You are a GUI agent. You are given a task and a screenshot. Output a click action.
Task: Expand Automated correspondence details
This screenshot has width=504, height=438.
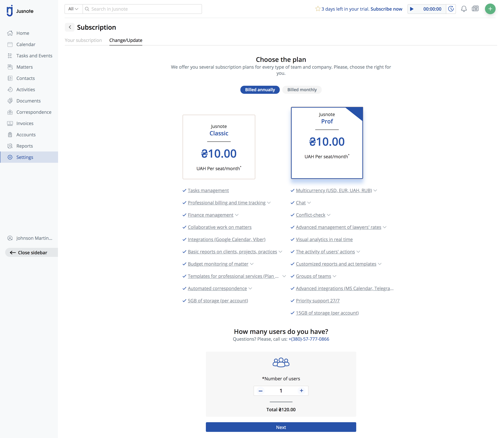click(x=250, y=288)
